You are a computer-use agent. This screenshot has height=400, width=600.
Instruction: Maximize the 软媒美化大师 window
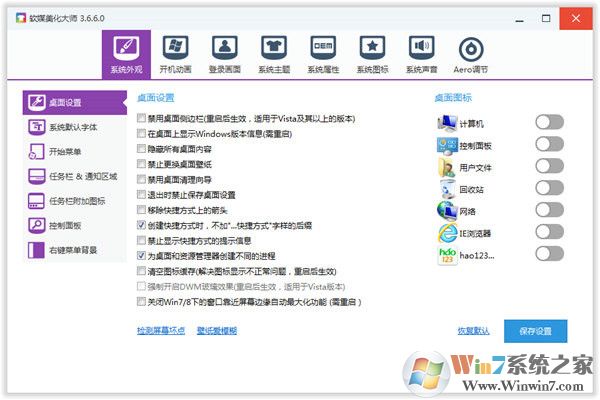click(x=546, y=18)
